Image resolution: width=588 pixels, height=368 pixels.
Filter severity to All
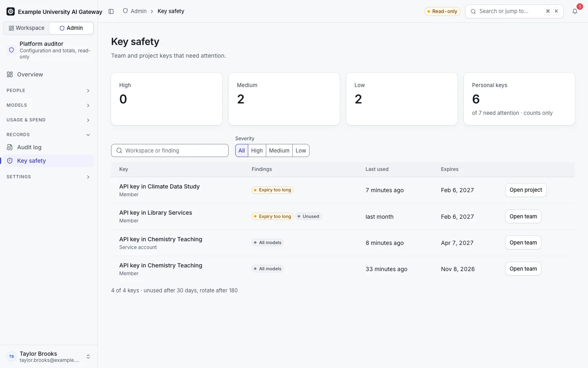pyautogui.click(x=242, y=150)
